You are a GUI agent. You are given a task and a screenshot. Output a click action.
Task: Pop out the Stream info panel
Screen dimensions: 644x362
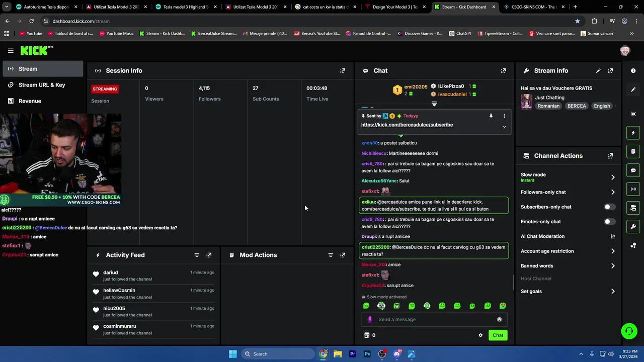coord(610,71)
